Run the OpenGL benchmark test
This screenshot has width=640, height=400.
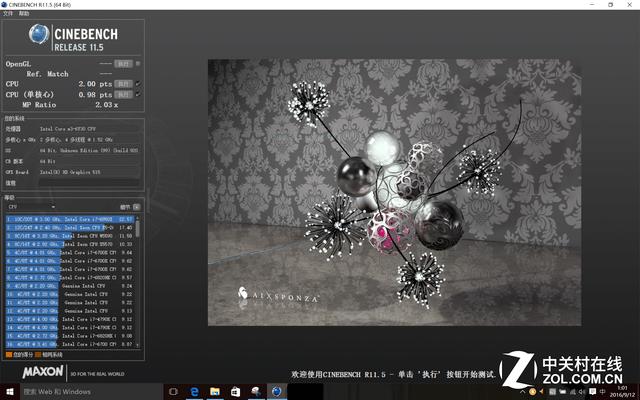pos(123,64)
